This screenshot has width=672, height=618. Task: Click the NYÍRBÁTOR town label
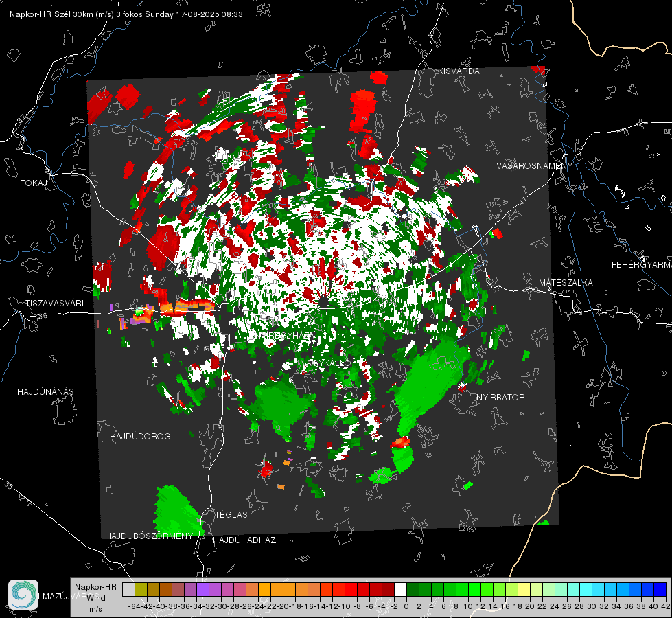coord(500,397)
